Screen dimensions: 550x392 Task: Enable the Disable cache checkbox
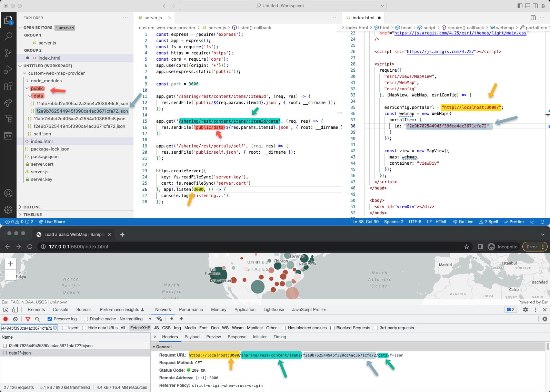(86, 319)
